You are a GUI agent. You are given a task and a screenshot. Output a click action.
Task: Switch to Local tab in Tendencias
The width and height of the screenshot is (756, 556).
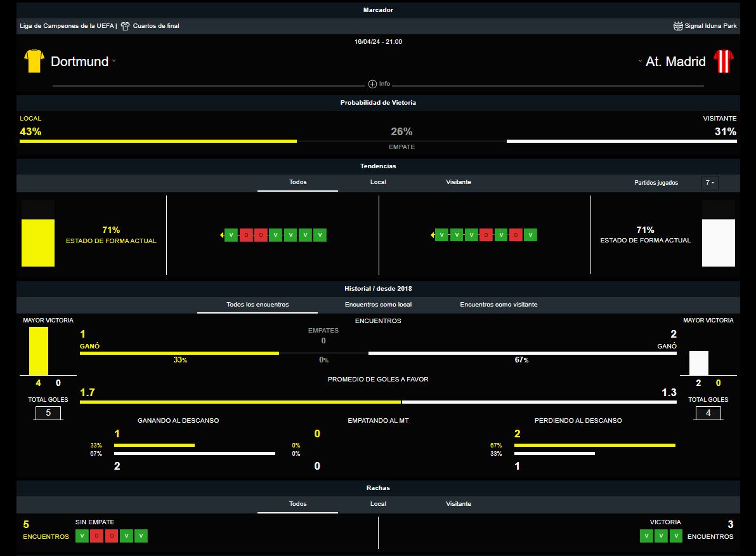(378, 182)
